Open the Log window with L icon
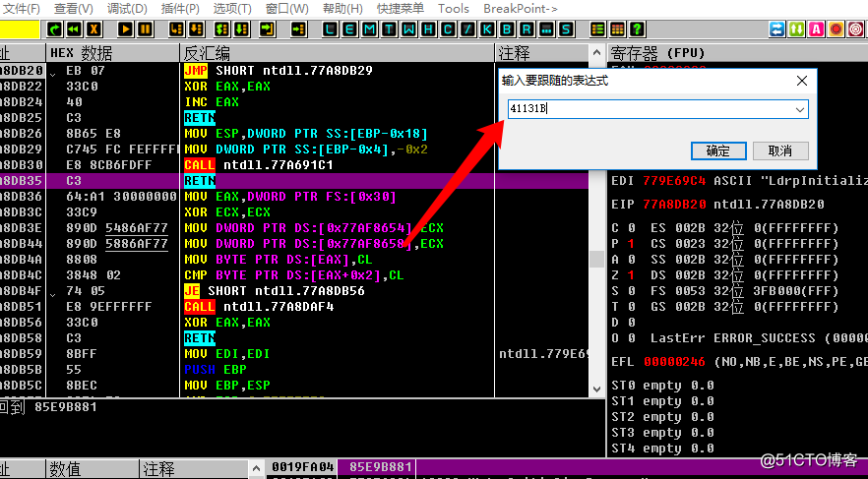Image resolution: width=868 pixels, height=479 pixels. [x=330, y=30]
